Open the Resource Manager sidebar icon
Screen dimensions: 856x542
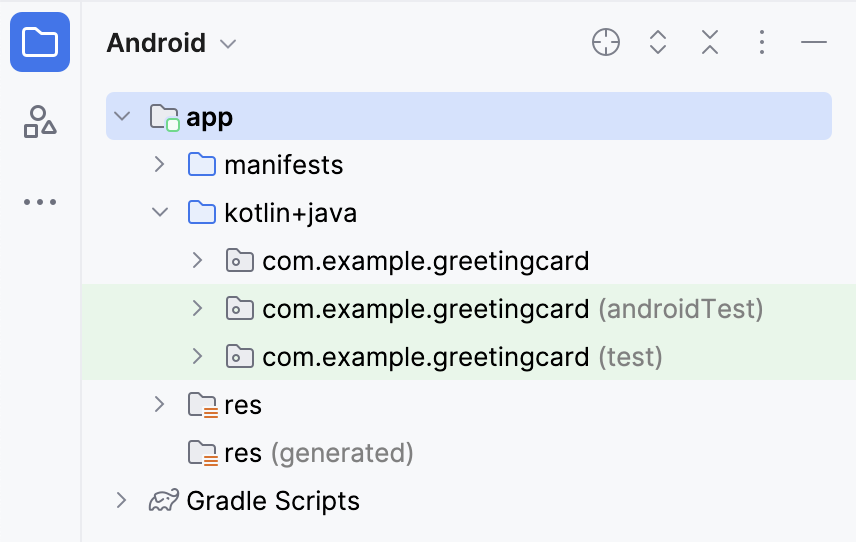(x=40, y=121)
